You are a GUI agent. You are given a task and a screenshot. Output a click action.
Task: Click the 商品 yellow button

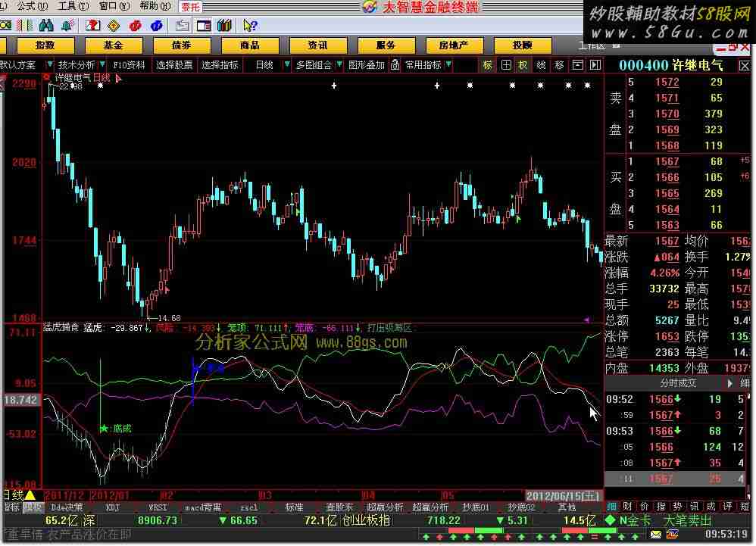(x=250, y=45)
